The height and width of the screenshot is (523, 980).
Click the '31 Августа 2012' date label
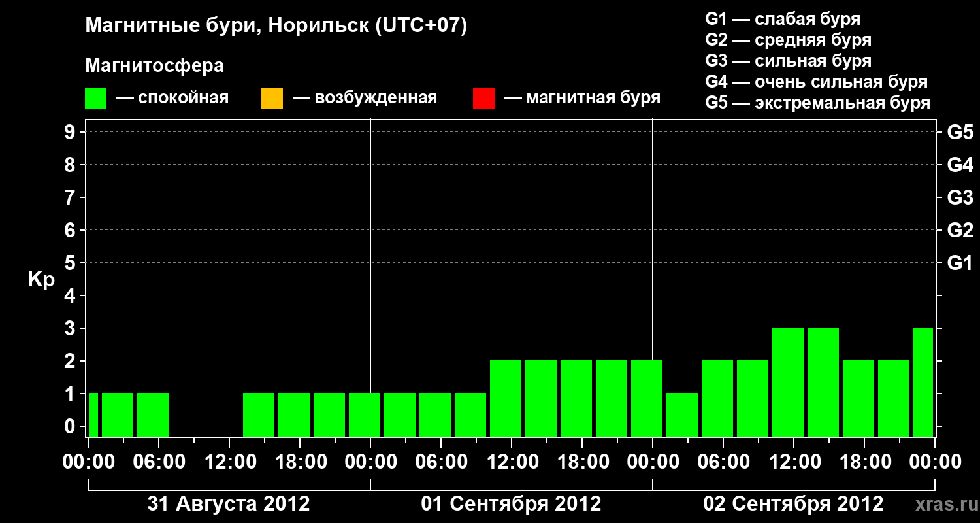229,504
